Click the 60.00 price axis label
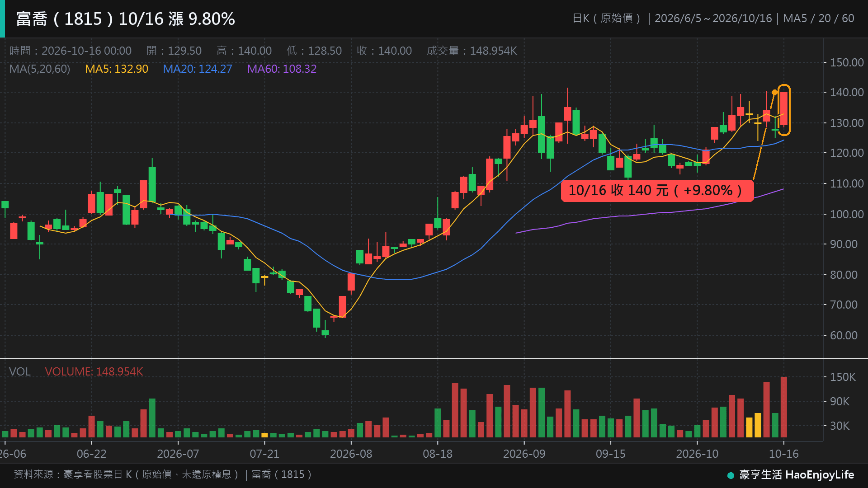 (844, 335)
